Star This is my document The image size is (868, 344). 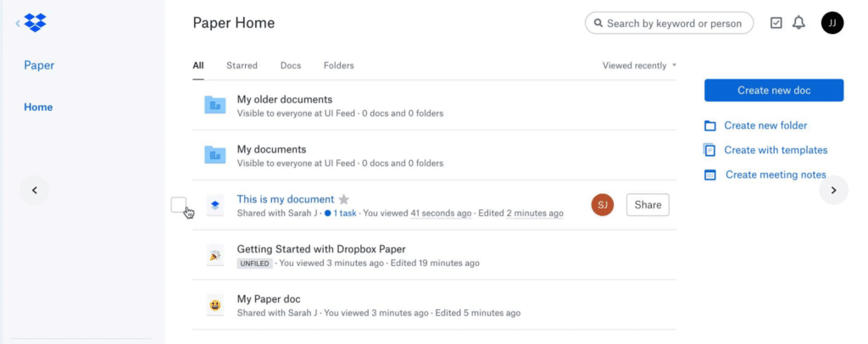[x=344, y=200]
